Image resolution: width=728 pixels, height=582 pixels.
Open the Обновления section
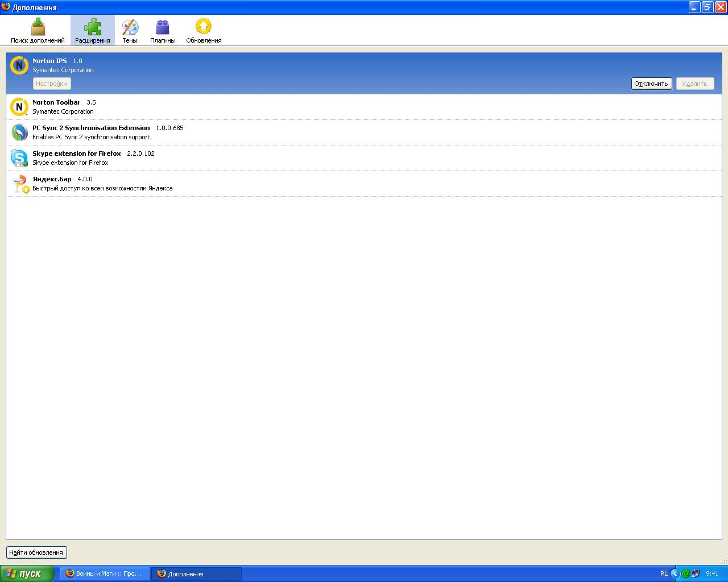click(204, 31)
